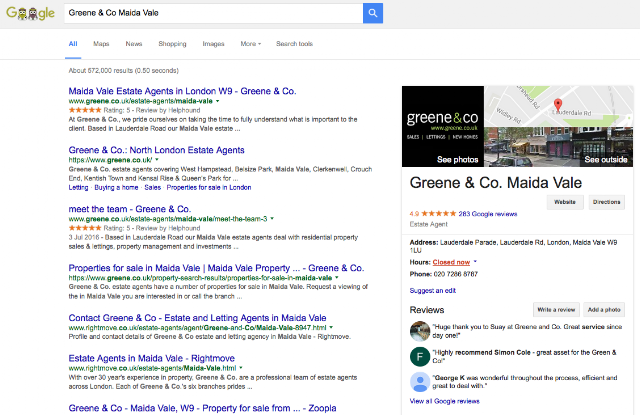
Task: Open Properties for sale in London sitelink
Action: [209, 187]
